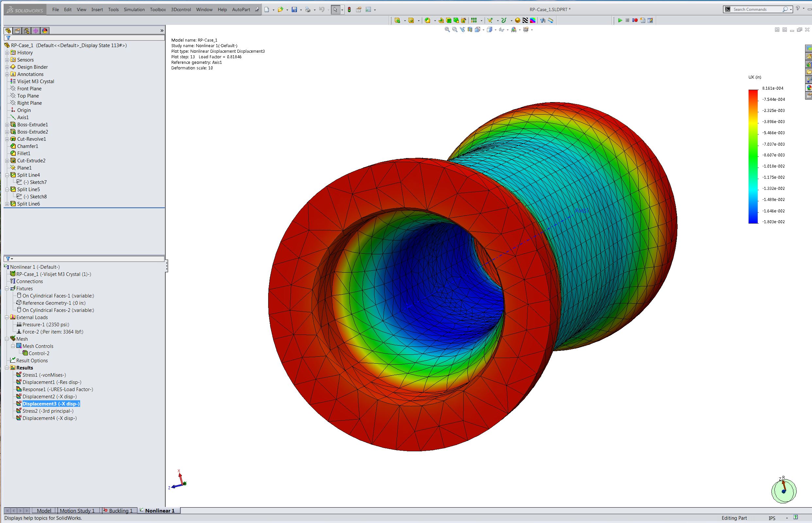The image size is (812, 523).
Task: Open the FeatureManager design tree tab
Action: tap(8, 30)
